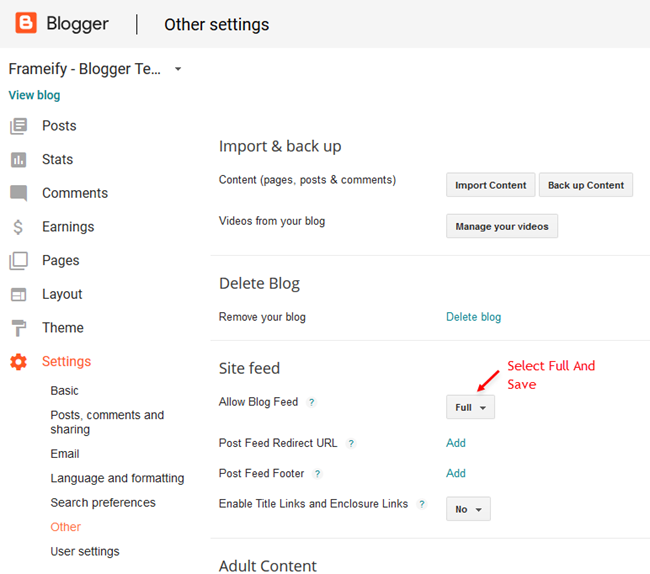Click the blog title Frameify - Blogger Te...

click(85, 69)
